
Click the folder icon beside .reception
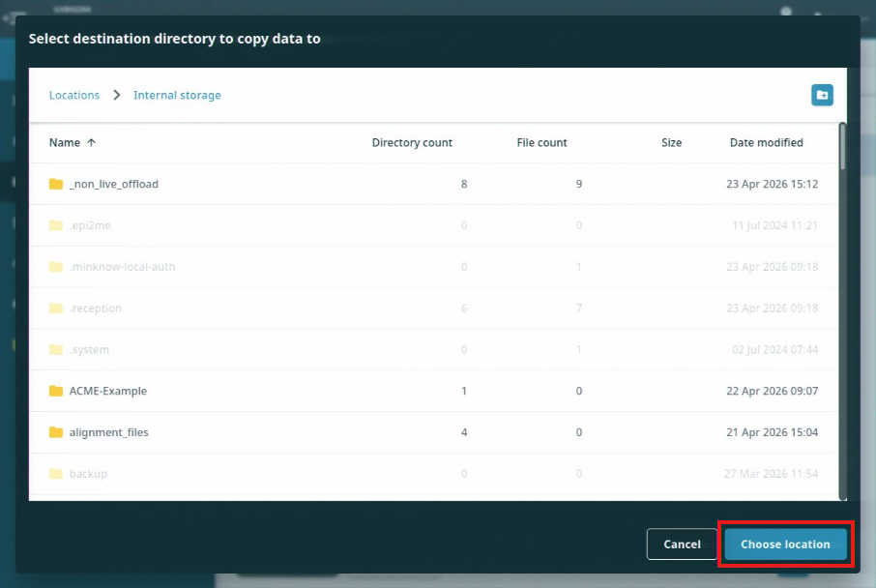(x=55, y=308)
